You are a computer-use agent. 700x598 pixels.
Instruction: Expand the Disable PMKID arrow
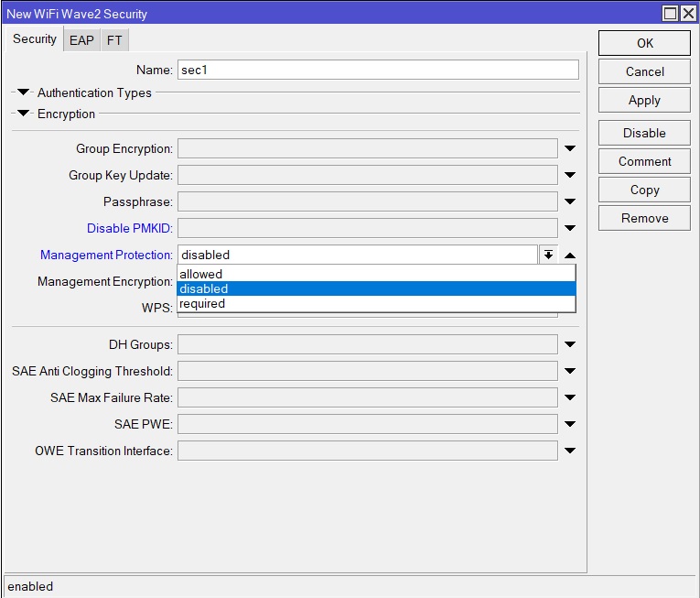(569, 228)
